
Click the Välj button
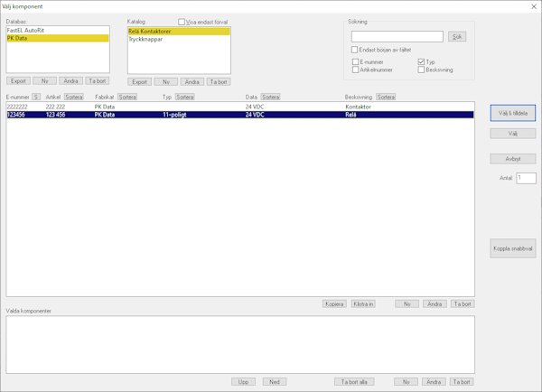coord(513,134)
